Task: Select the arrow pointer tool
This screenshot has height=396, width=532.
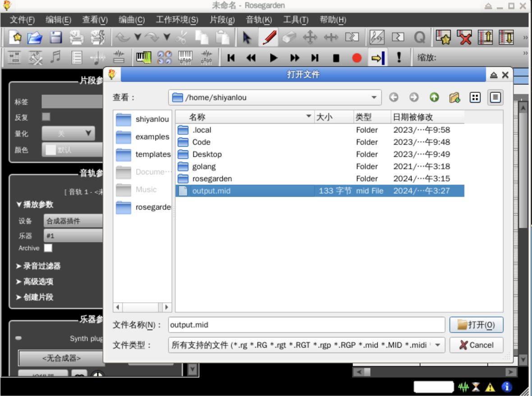Action: pos(247,37)
